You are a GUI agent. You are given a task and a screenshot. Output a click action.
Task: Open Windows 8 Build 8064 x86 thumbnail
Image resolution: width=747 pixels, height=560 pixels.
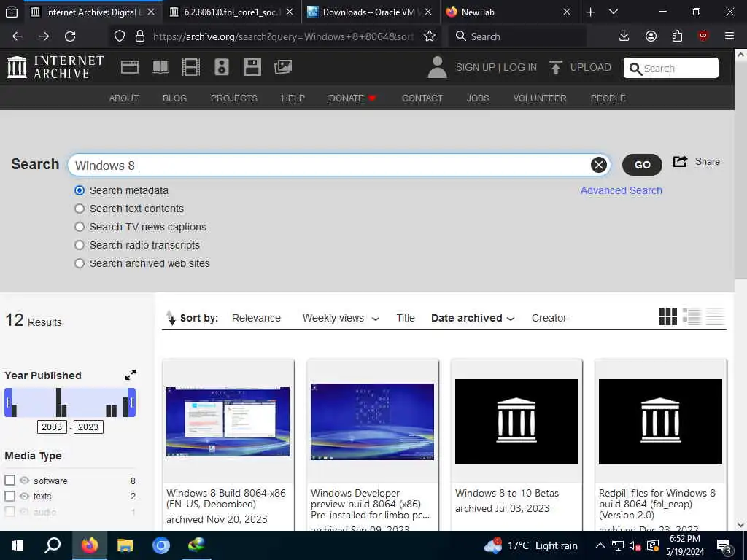click(228, 421)
